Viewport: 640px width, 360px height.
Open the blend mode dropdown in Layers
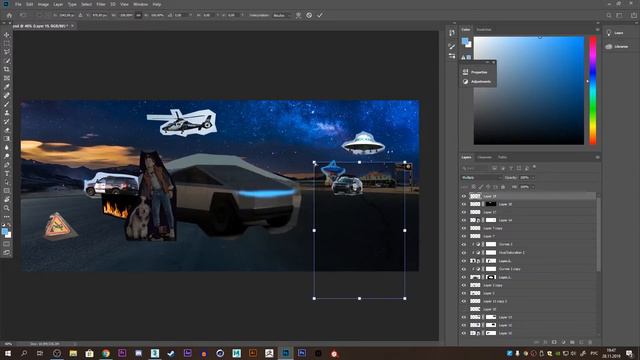481,178
